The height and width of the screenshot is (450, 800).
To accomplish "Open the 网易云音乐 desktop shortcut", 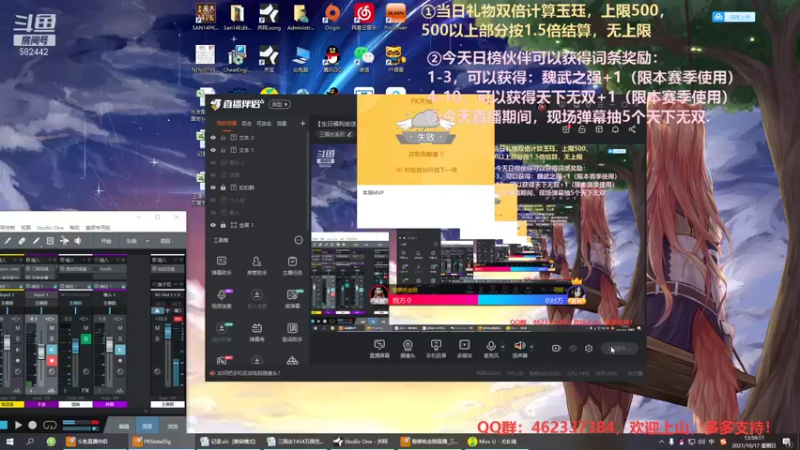I will point(364,17).
